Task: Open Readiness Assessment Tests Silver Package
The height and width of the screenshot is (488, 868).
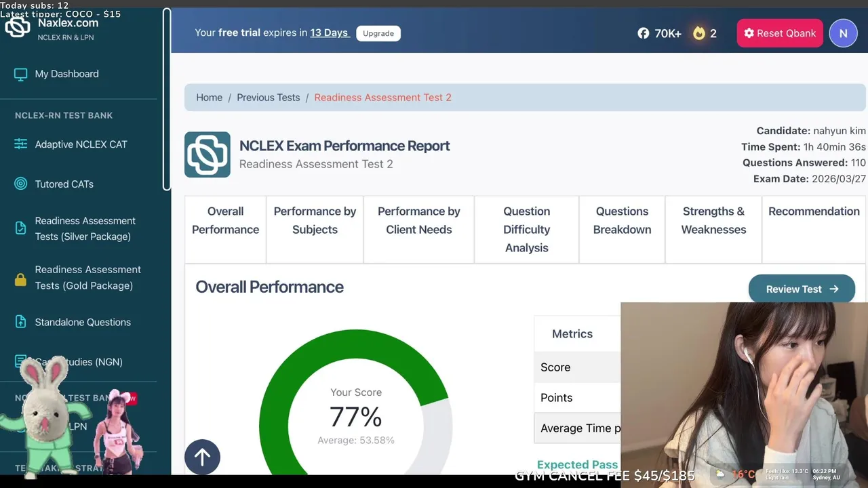Action: [x=85, y=228]
